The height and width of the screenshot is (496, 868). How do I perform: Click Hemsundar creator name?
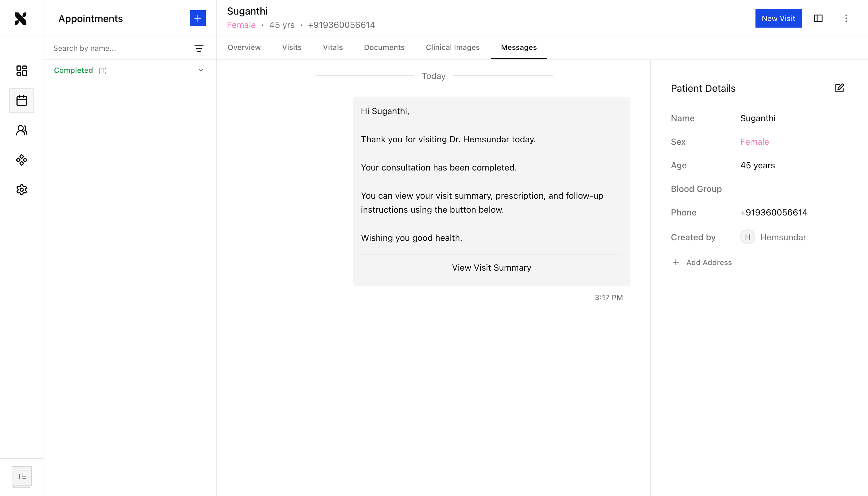(783, 237)
